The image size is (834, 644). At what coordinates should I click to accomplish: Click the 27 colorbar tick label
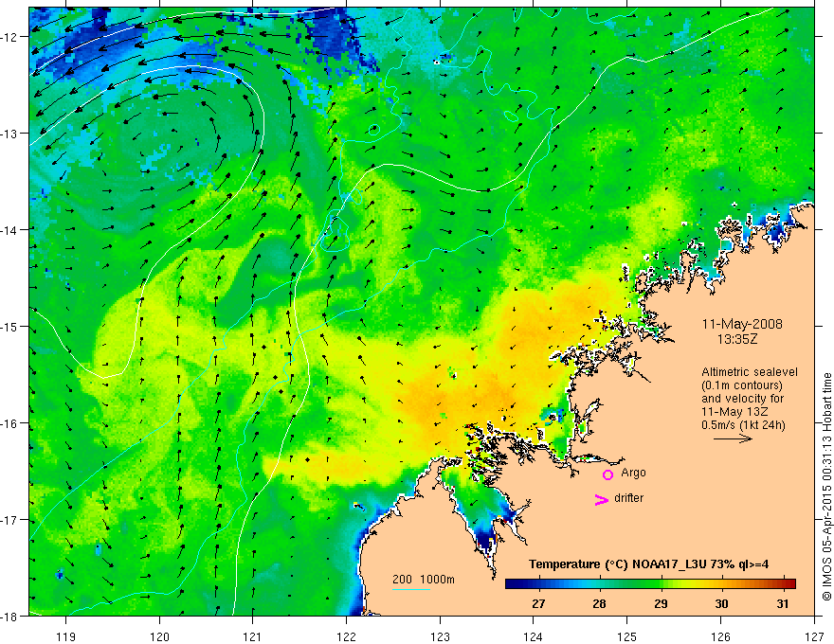[538, 604]
